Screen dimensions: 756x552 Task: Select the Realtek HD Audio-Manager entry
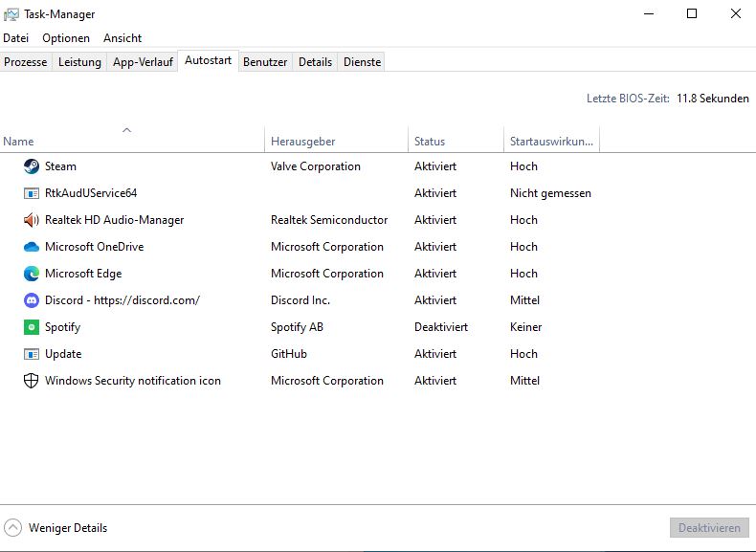[x=114, y=220]
